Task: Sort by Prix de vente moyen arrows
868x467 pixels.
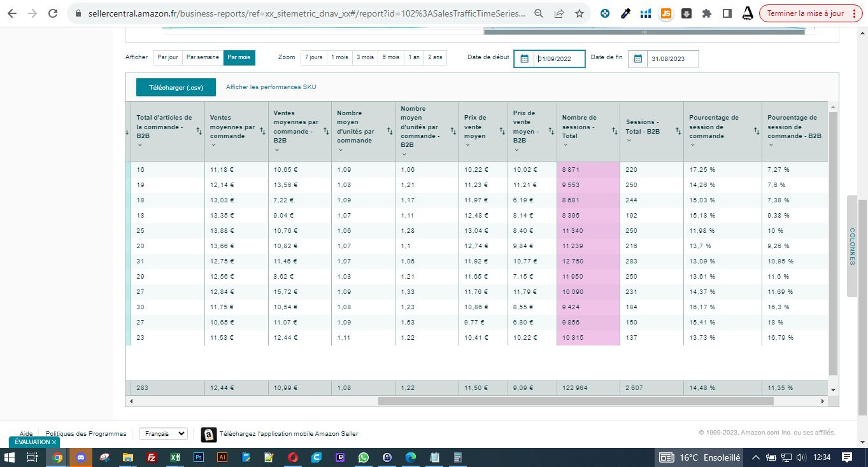Action: [x=502, y=131]
